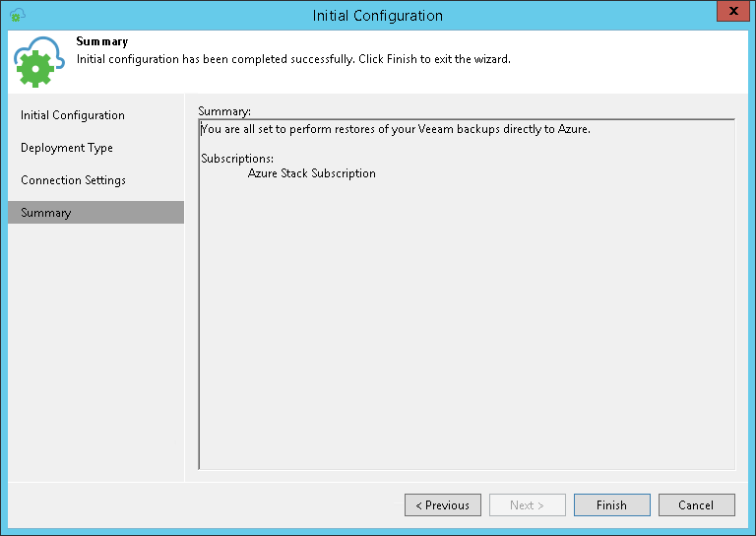Viewport: 756px width, 536px height.
Task: Cancel the Initial Configuration wizard
Action: coord(697,505)
